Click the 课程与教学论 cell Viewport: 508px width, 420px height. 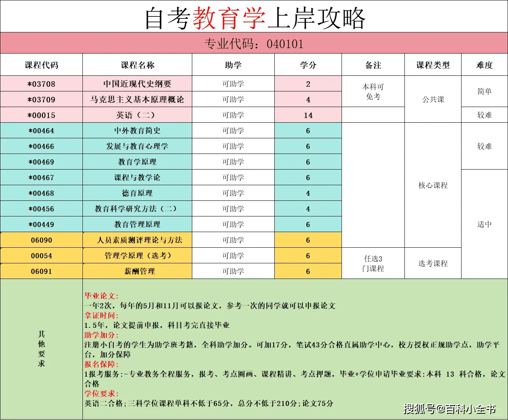(x=138, y=177)
